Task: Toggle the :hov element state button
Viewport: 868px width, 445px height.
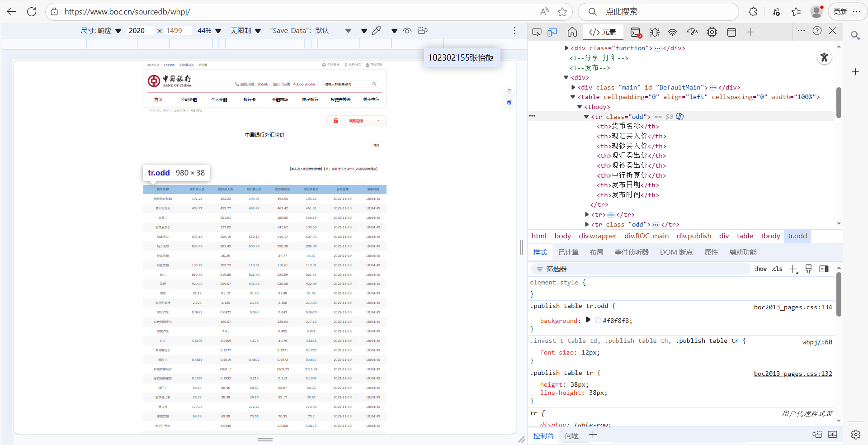Action: point(761,269)
